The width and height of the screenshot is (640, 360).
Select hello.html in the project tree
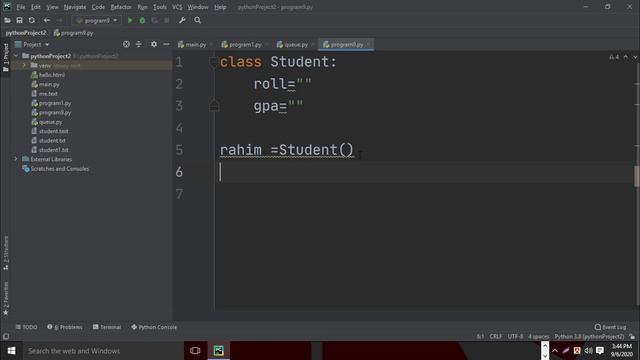(51, 75)
